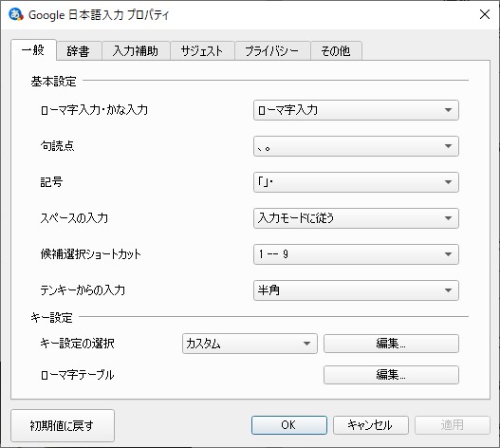This screenshot has height=448, width=500.
Task: Expand the 句読点 dropdown
Action: (356, 146)
